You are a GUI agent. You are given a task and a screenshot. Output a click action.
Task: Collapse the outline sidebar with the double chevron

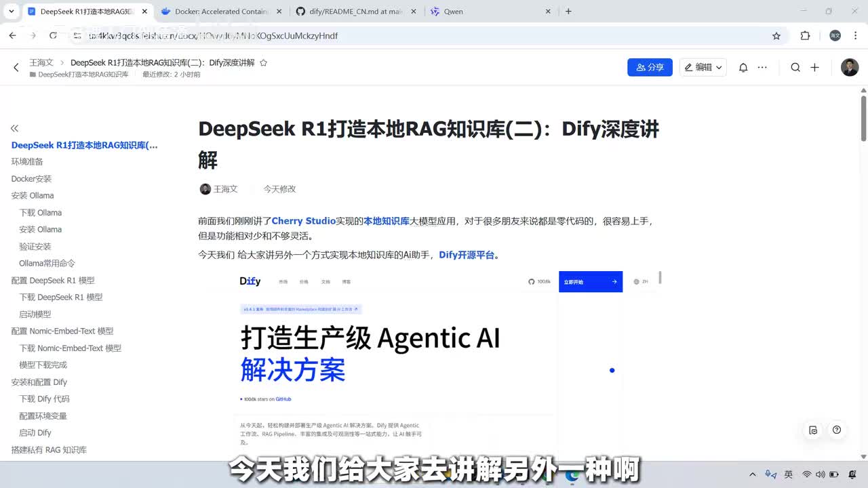[x=14, y=128]
